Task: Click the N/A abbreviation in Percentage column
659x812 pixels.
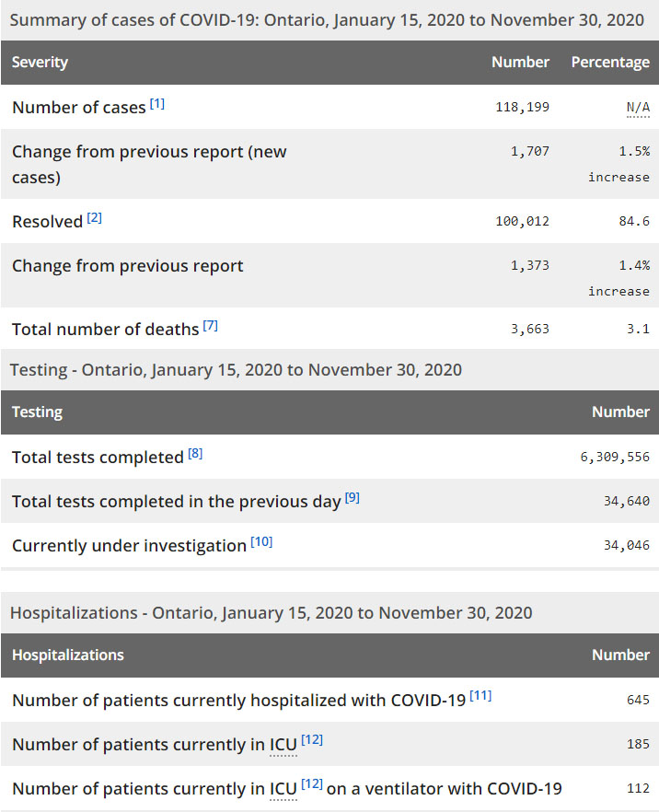Action: pyautogui.click(x=638, y=108)
